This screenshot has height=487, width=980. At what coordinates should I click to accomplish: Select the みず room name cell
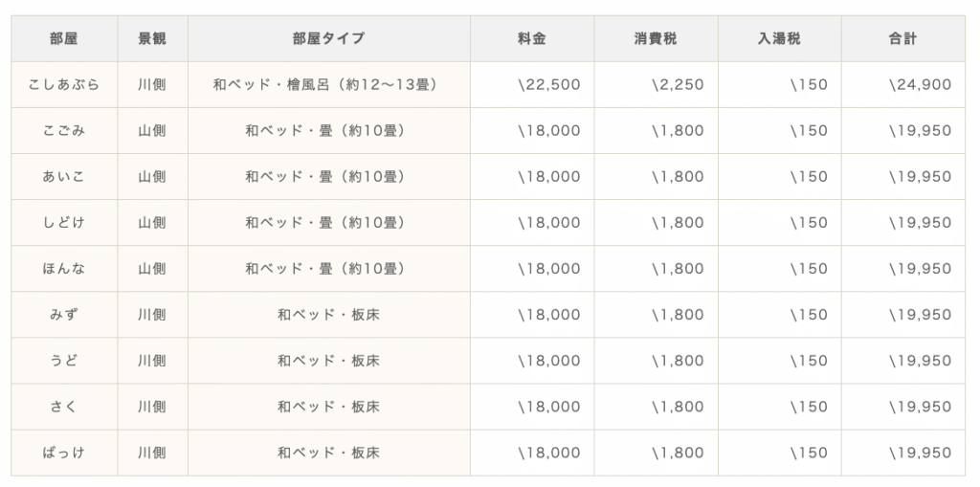[x=64, y=315]
